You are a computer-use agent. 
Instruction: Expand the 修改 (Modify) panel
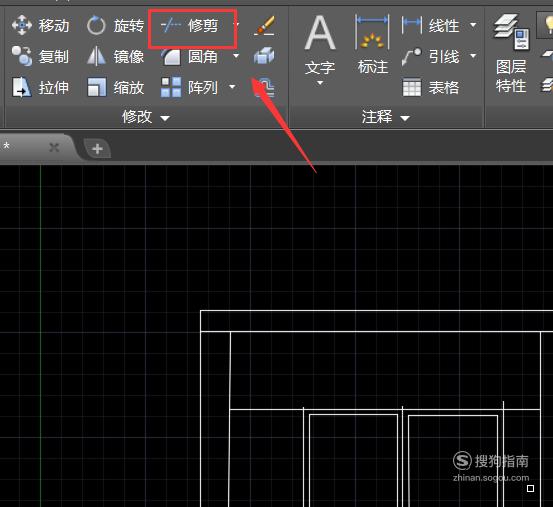click(x=146, y=117)
